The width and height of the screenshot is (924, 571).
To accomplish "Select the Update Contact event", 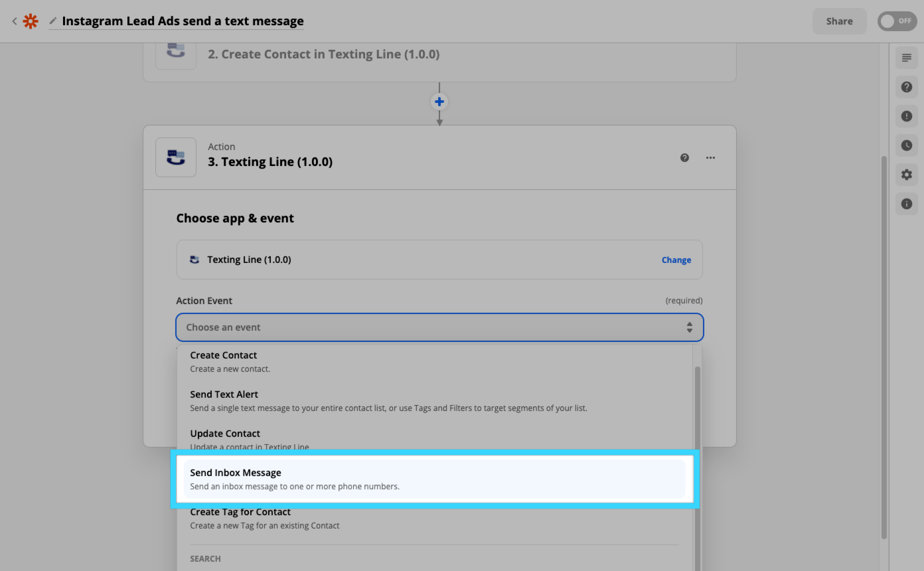I will tap(435, 439).
